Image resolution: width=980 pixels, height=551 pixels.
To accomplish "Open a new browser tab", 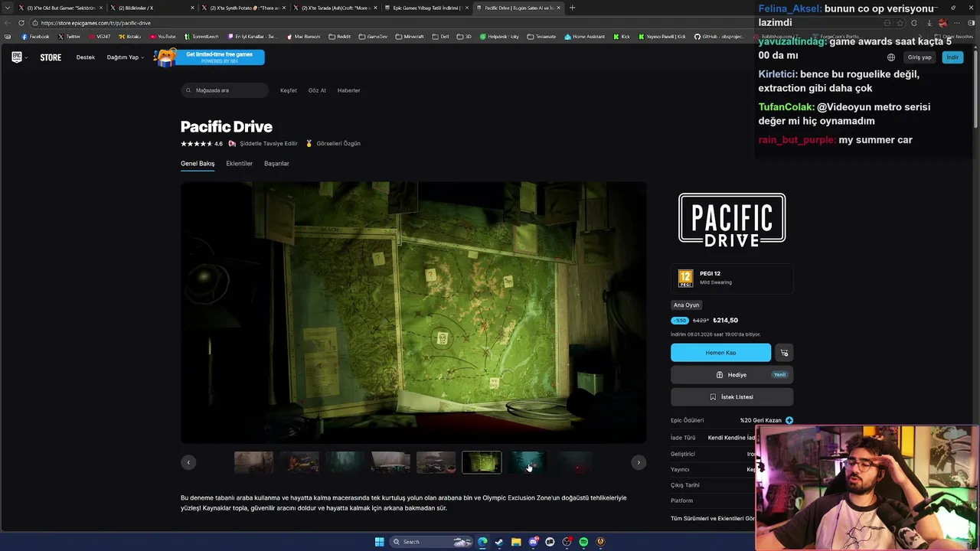I will coord(572,8).
